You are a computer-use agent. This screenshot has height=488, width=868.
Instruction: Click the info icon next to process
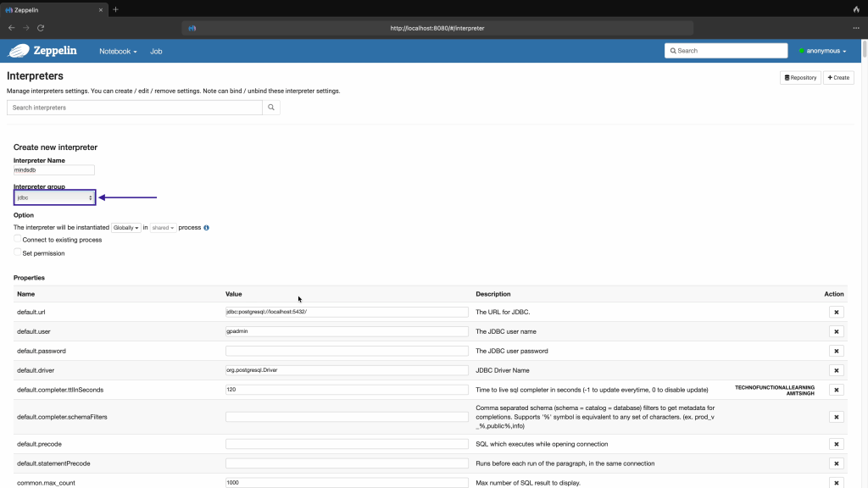(x=206, y=228)
